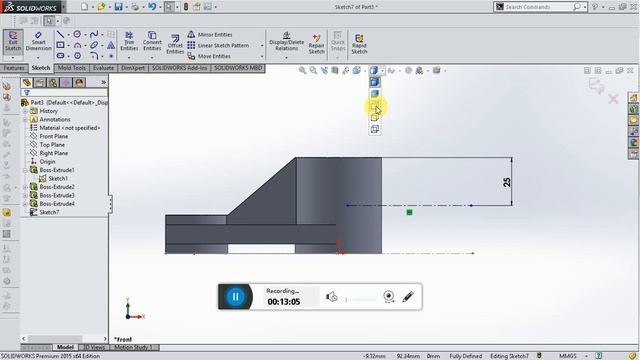Click Linear Sketch Pattern
640x360 pixels.
click(x=218, y=45)
